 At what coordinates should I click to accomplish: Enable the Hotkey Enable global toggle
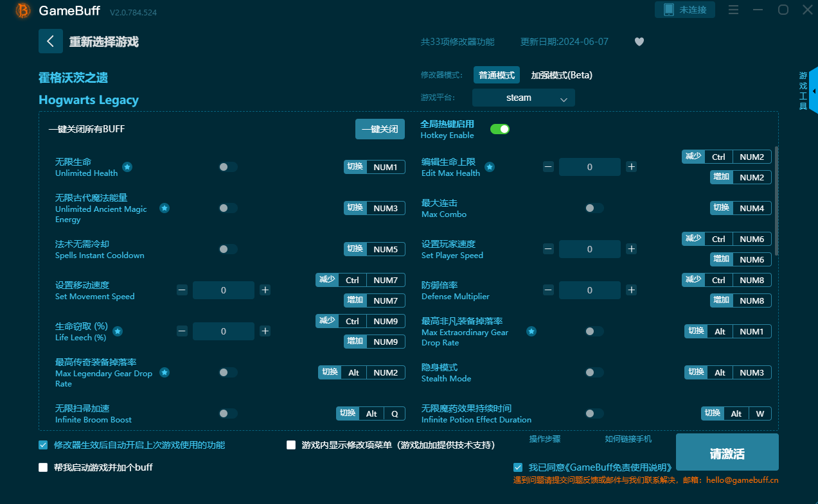click(x=499, y=129)
